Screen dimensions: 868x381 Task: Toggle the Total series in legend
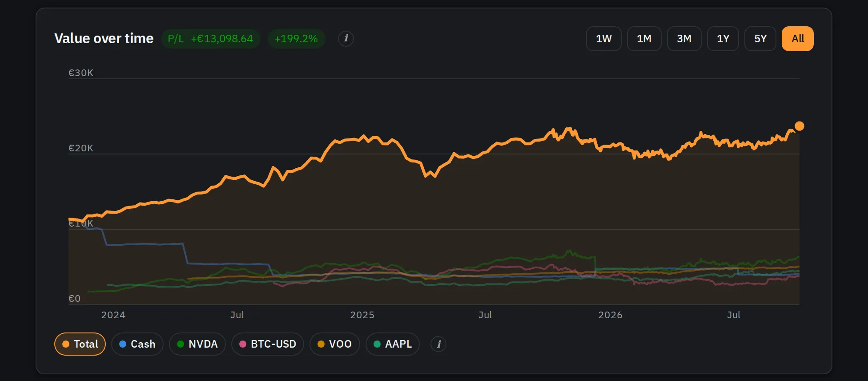click(80, 344)
